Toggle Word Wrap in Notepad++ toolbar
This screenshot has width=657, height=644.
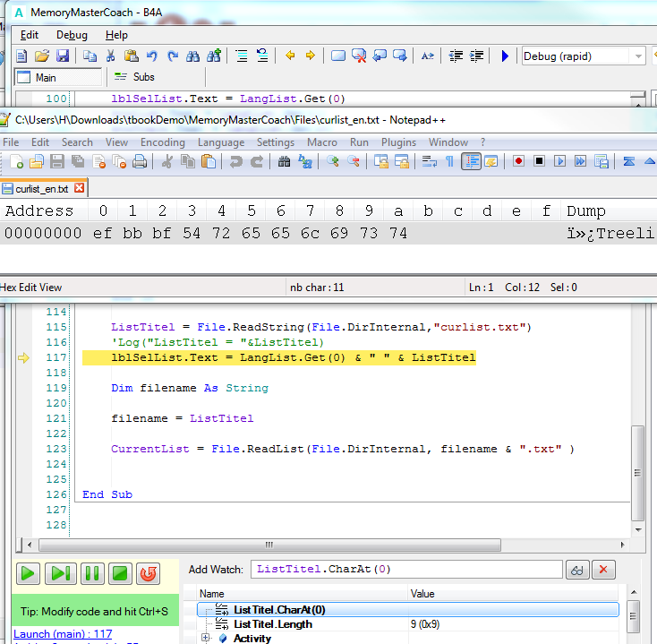point(429,161)
